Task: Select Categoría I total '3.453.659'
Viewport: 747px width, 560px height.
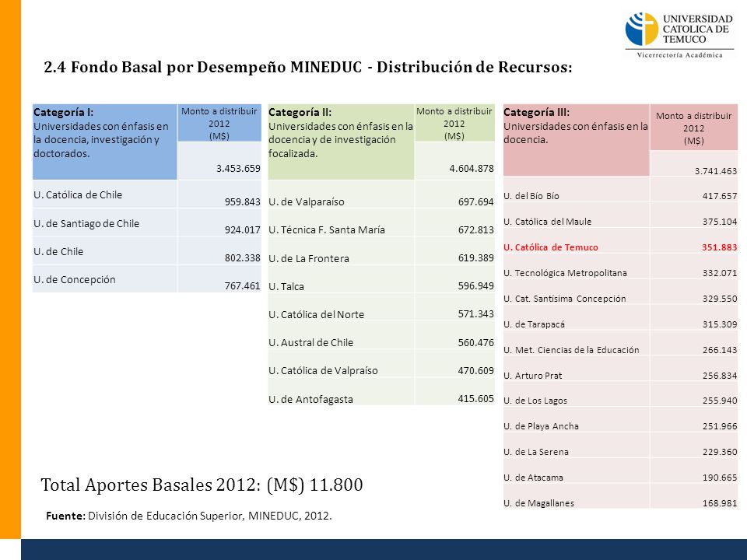Action: pos(238,168)
